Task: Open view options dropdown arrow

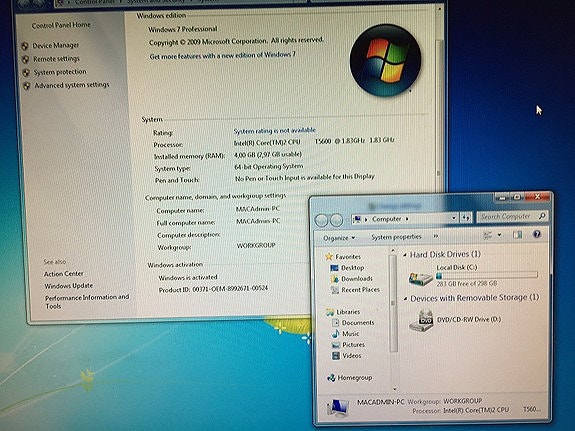Action: coord(499,235)
